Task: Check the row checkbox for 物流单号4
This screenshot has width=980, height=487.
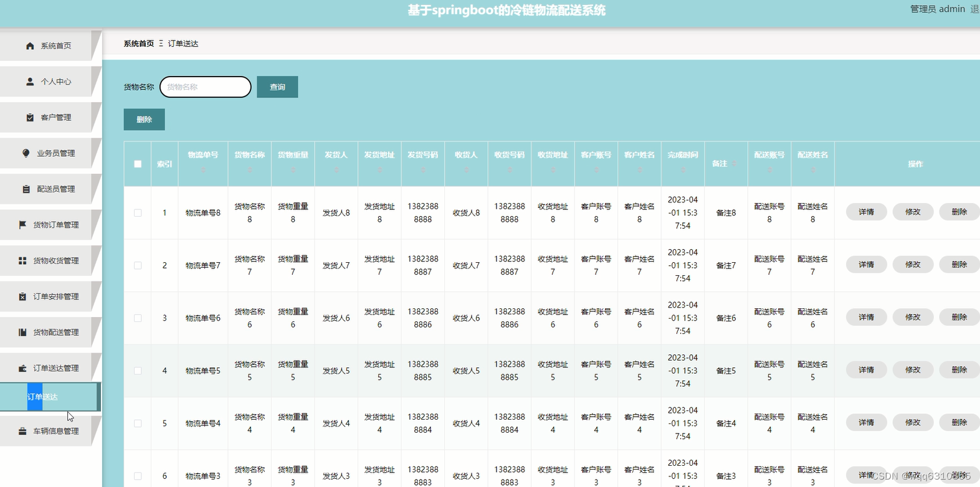Action: pos(138,423)
